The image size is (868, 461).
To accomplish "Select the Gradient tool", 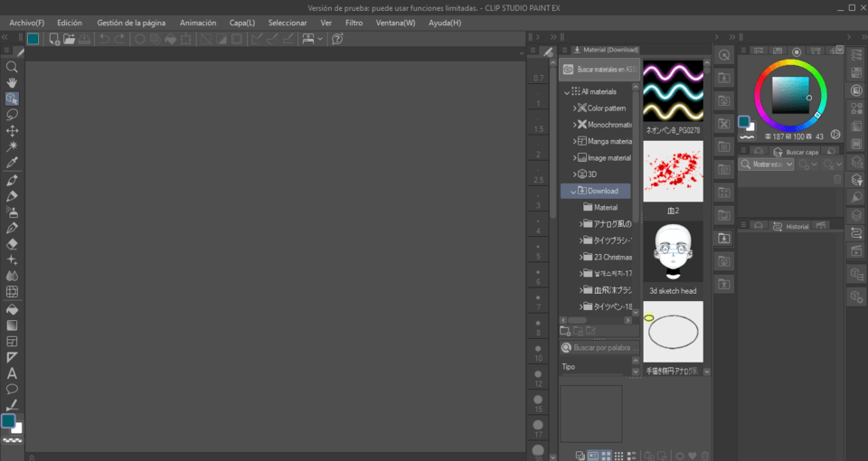I will pyautogui.click(x=12, y=325).
